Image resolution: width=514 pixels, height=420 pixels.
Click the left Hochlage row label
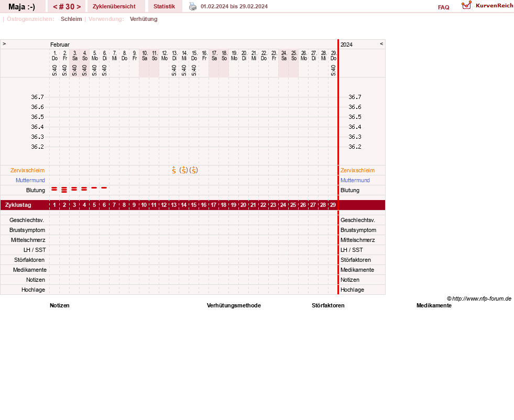point(33,290)
